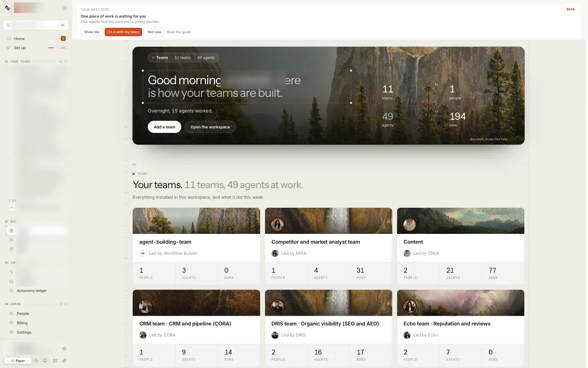Image resolution: width=588 pixels, height=368 pixels.
Task: Open the Content team card title
Action: pos(413,242)
